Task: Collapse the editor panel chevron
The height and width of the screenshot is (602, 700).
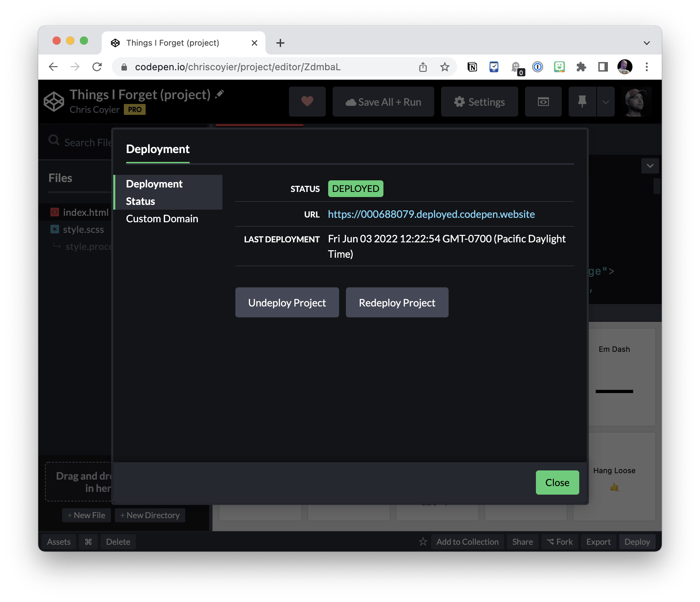Action: [x=650, y=166]
